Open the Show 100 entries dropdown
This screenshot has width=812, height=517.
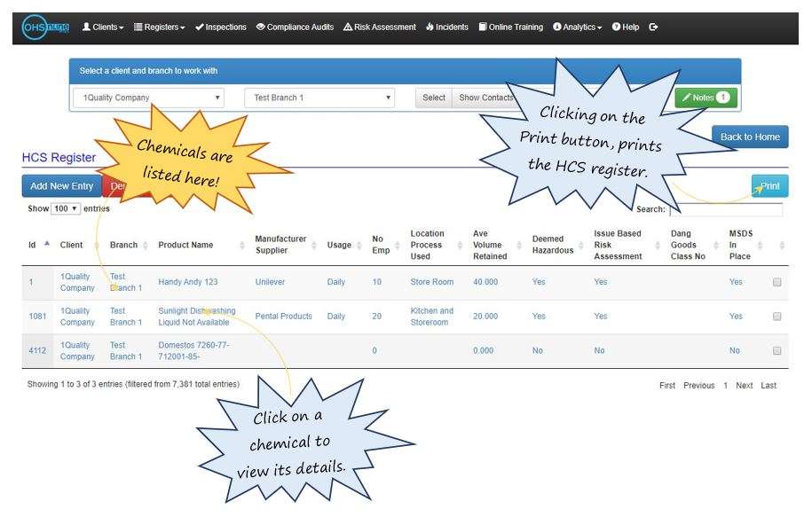(66, 208)
